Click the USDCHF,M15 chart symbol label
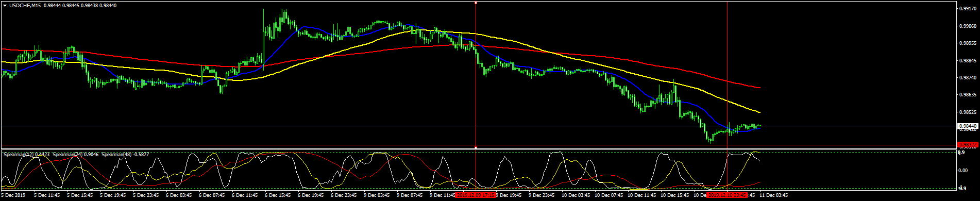The image size is (980, 201). [25, 6]
